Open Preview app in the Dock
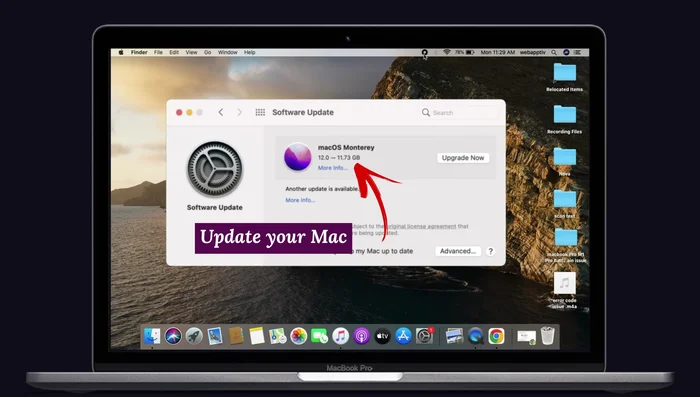The width and height of the screenshot is (700, 397). pos(454,336)
